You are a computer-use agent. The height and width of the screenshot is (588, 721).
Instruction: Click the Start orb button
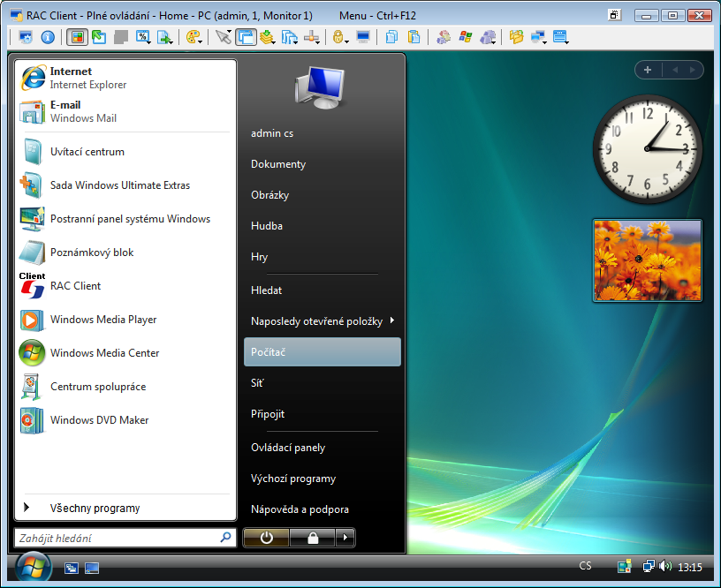click(x=33, y=569)
